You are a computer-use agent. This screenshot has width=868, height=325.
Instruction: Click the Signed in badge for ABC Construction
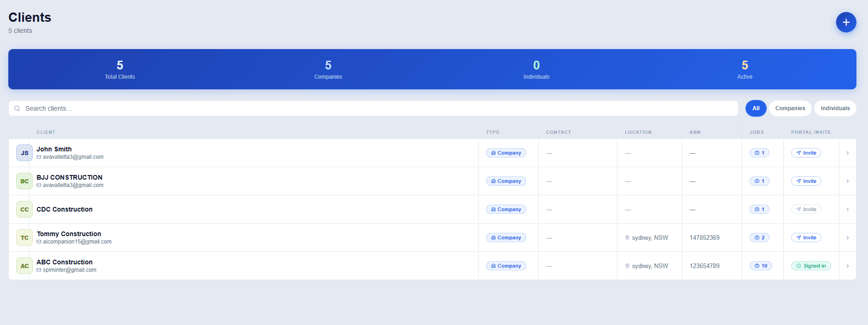811,266
